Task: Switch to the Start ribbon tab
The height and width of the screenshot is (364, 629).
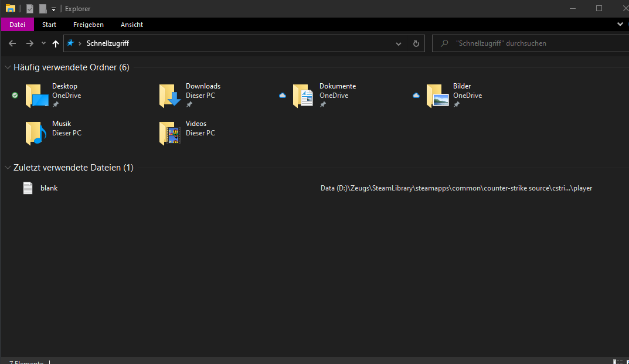Action: 49,25
